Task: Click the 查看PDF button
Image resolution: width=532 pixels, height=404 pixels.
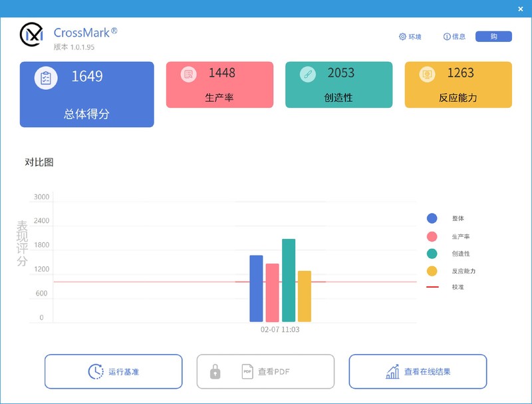Action: coord(265,371)
